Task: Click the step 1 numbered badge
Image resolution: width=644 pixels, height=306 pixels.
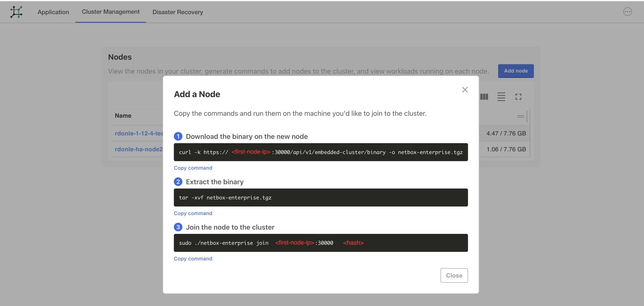Action: (178, 136)
